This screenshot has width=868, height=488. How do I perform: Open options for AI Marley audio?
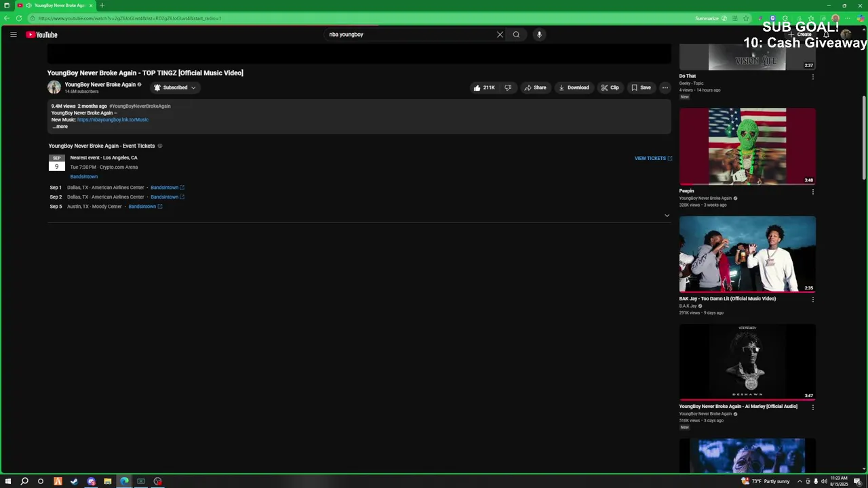click(812, 407)
